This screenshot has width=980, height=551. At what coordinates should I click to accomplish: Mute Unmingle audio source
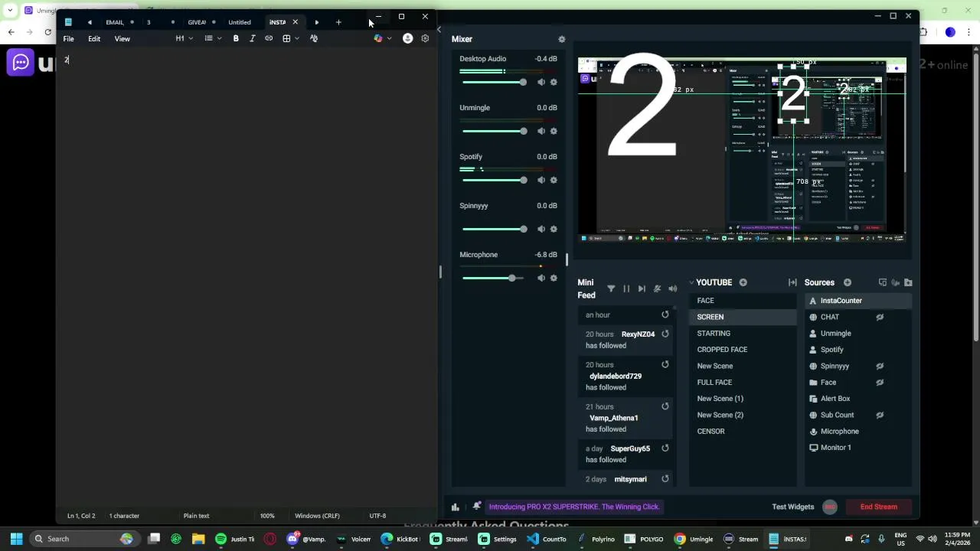pyautogui.click(x=541, y=131)
